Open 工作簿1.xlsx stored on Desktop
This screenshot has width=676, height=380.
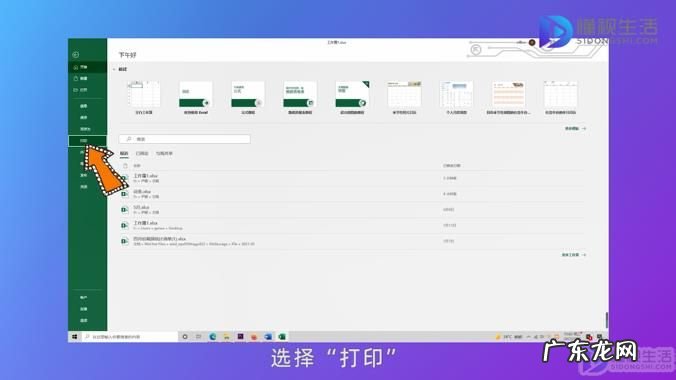tap(352, 225)
